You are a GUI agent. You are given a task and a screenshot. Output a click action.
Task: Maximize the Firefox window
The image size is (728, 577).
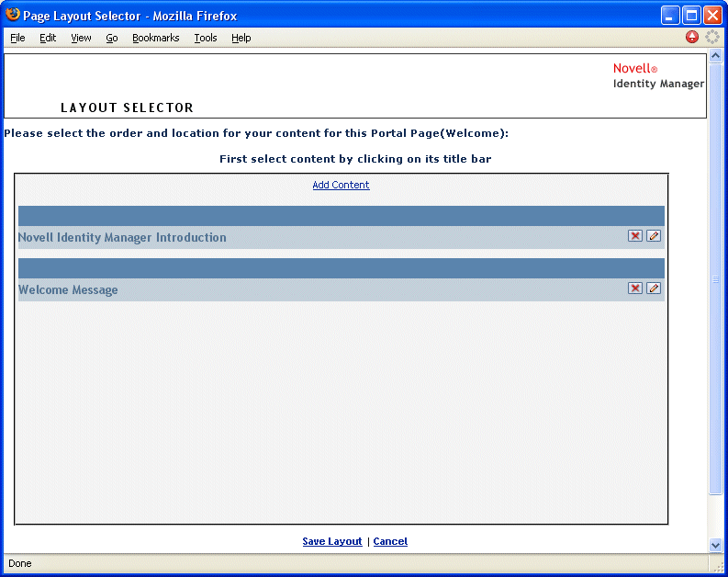pos(692,16)
